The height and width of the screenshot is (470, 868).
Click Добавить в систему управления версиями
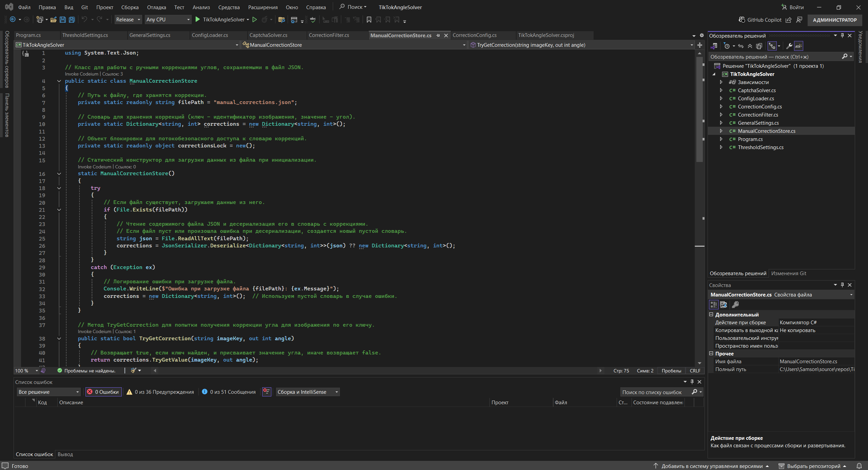(711, 466)
